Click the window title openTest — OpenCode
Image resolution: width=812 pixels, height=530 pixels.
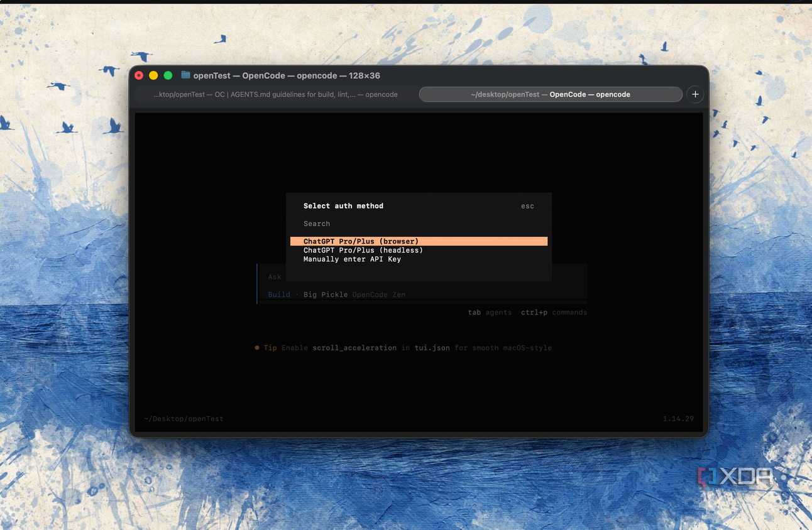[287, 75]
